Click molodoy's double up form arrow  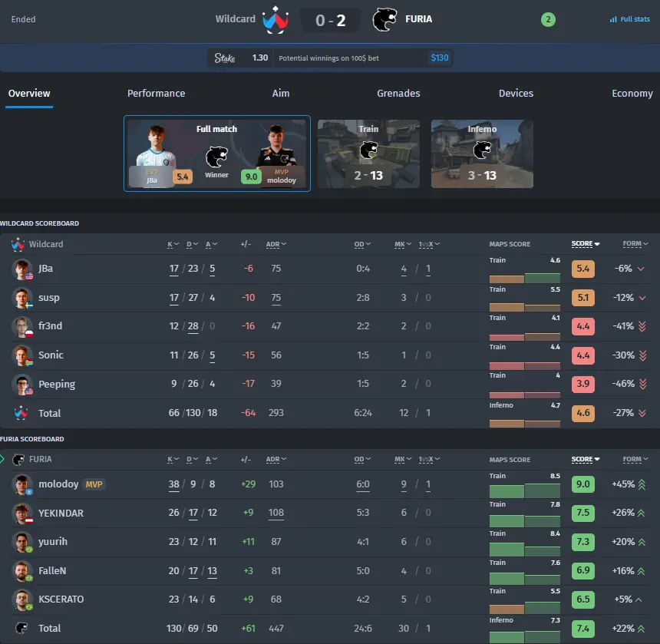(x=642, y=484)
